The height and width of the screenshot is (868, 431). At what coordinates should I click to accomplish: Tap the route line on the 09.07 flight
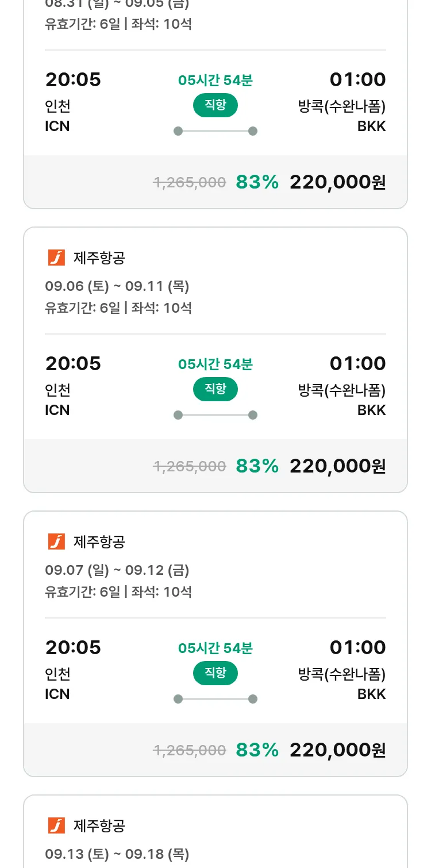tap(215, 699)
